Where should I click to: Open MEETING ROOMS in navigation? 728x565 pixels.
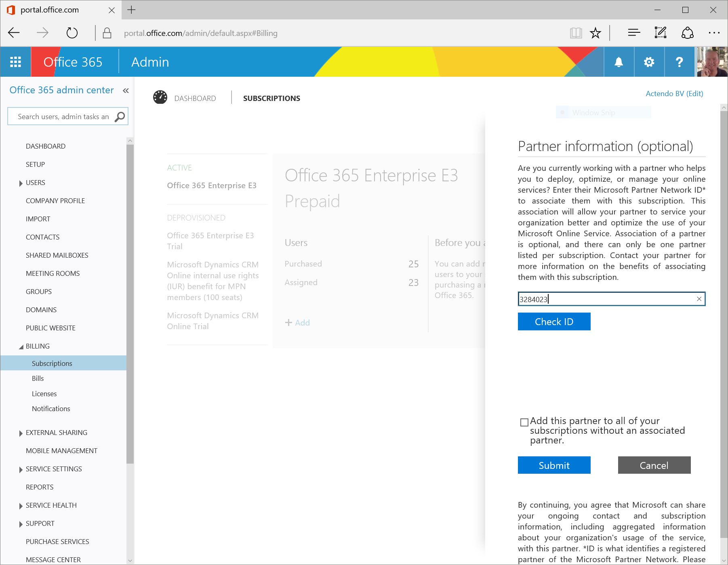coord(53,273)
